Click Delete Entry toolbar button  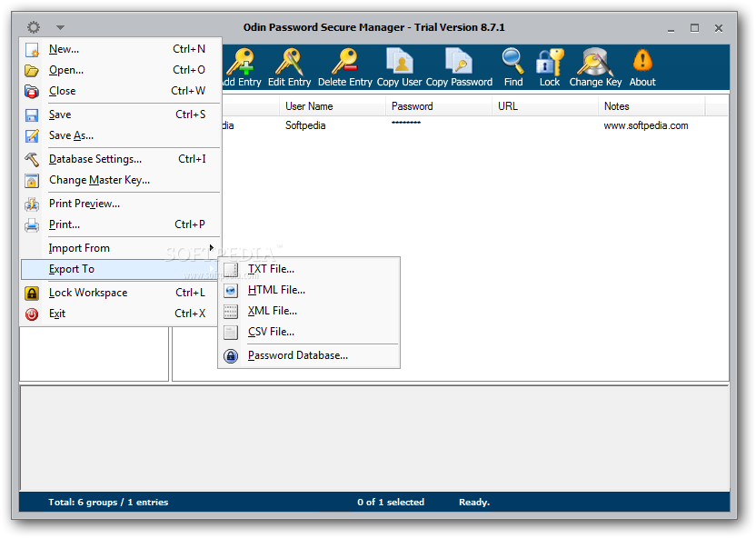pyautogui.click(x=345, y=68)
